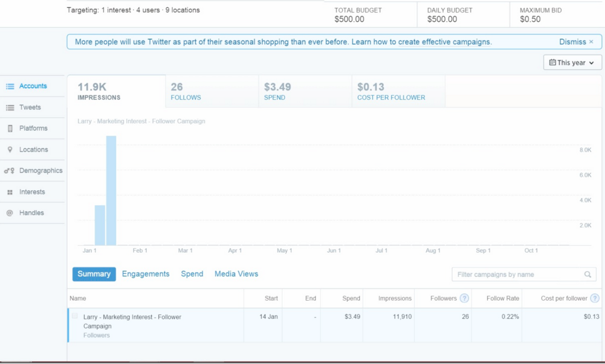
Task: Select the Follows metric tab
Action: point(212,92)
